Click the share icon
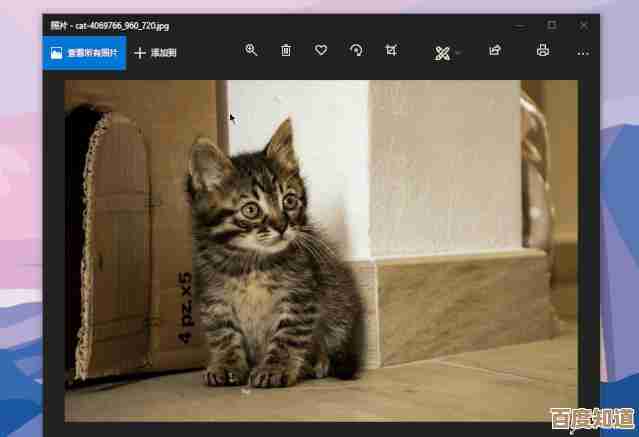Screen dimensions: 639x437 coord(494,51)
